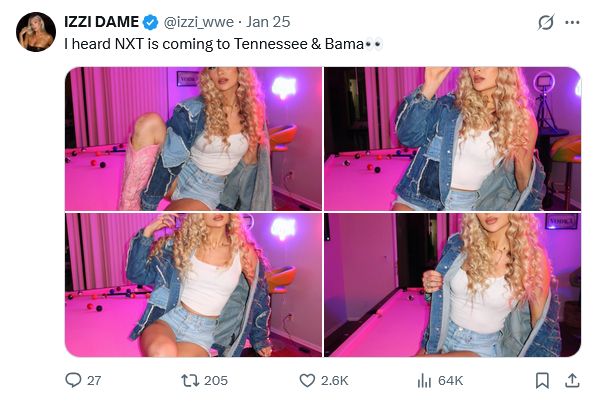Click the Grok slashed-circle icon
Viewport: 598px width, 402px height.
[x=546, y=23]
